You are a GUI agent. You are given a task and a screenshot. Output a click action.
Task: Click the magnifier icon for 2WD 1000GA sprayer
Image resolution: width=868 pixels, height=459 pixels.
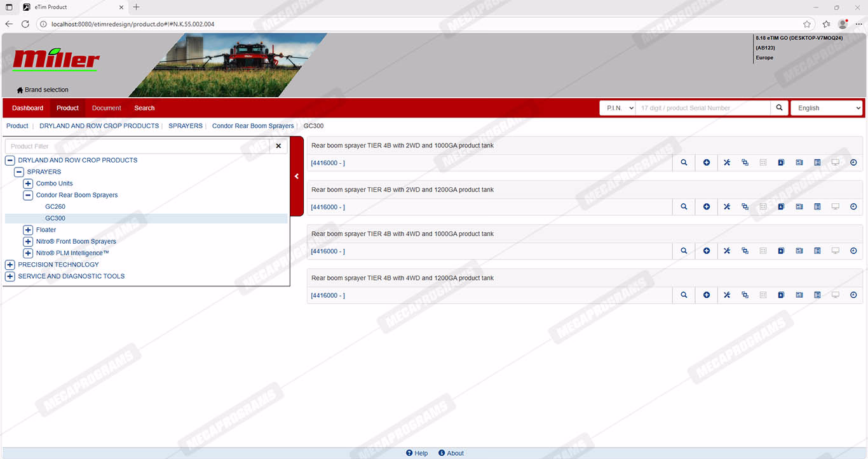pyautogui.click(x=684, y=163)
